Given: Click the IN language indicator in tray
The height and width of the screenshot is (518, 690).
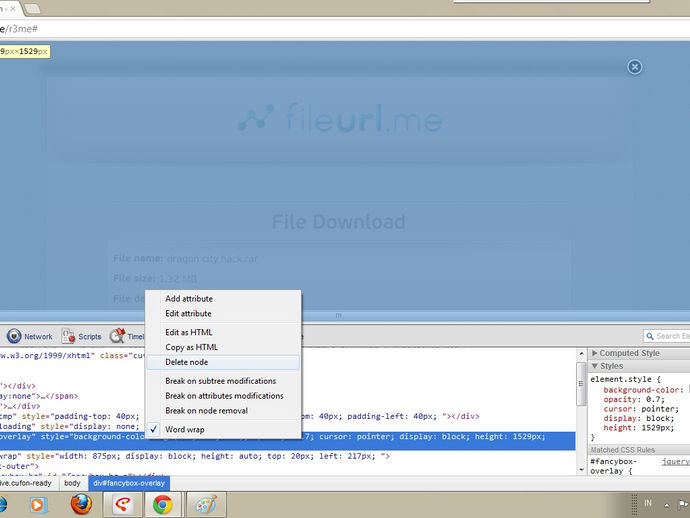Looking at the screenshot, I should [648, 503].
